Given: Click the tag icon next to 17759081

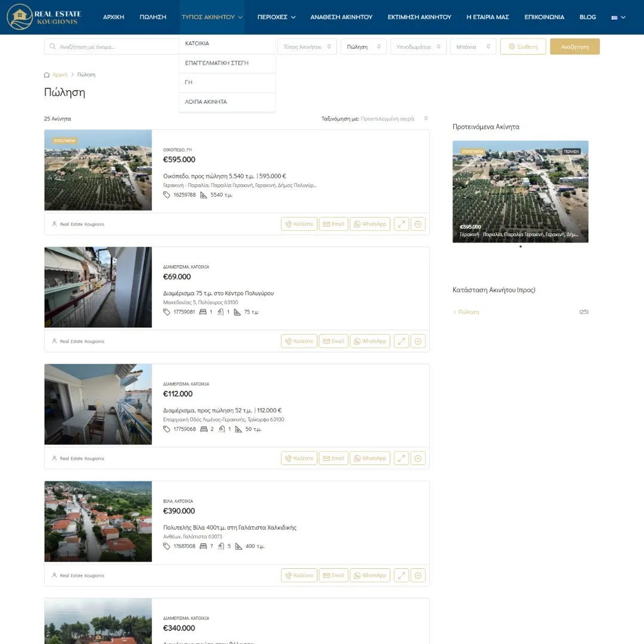Looking at the screenshot, I should pyautogui.click(x=166, y=312).
